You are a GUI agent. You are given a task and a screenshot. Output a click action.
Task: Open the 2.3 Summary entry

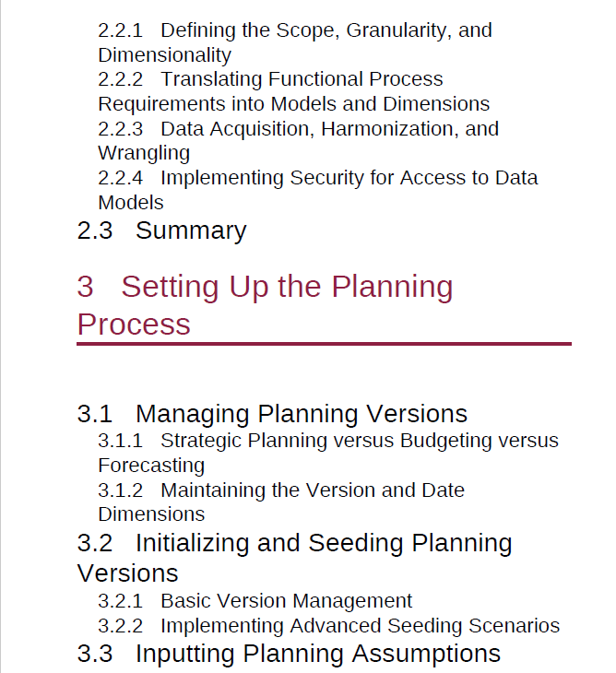161,230
